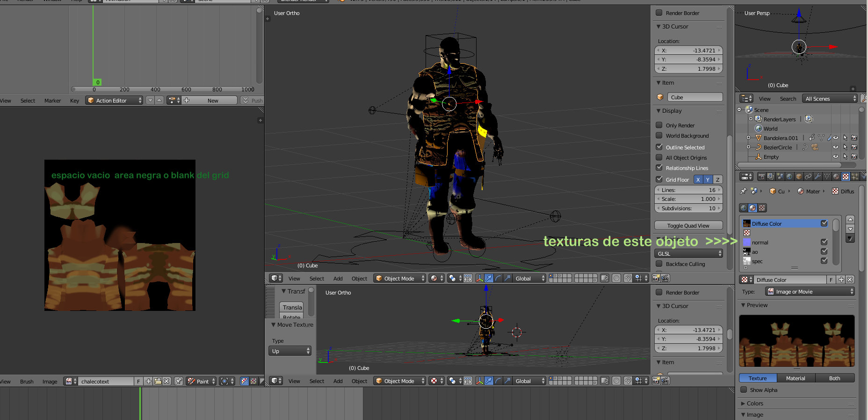Click the Grid Floor Scale value slider
Screen dimensions: 868x420
pyautogui.click(x=688, y=199)
